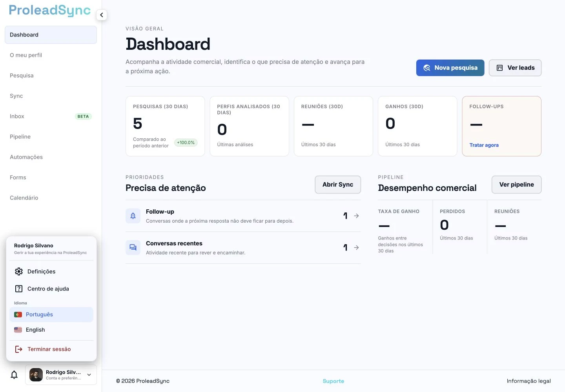Click the BETA badge next to Inbox

coord(83,116)
